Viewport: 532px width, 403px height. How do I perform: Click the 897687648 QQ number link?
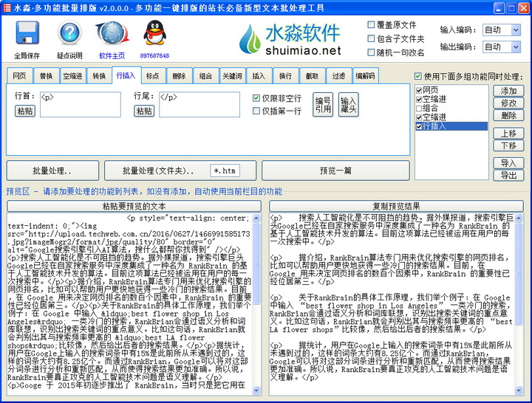pyautogui.click(x=154, y=55)
